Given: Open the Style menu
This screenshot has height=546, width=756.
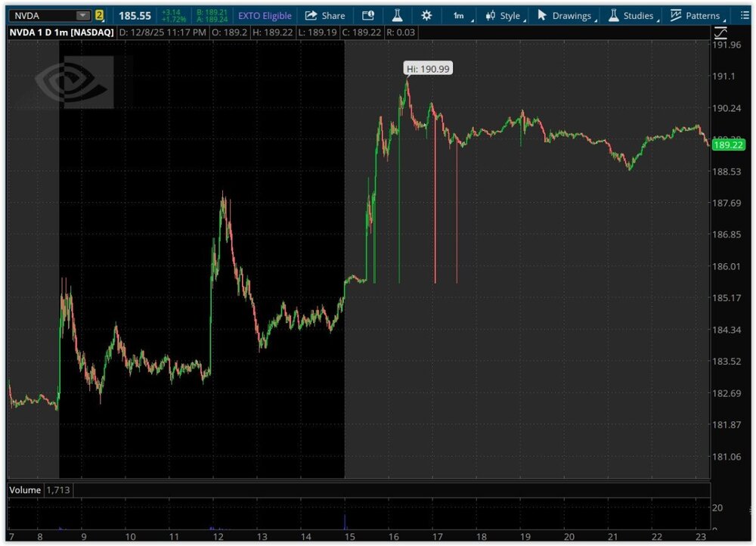Looking at the screenshot, I should (x=503, y=15).
